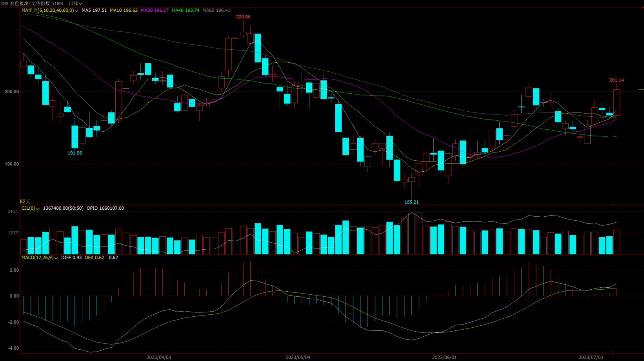This screenshot has width=644, height=361.
Task: Click the DIFF 0.93 value
Action: coord(71,258)
